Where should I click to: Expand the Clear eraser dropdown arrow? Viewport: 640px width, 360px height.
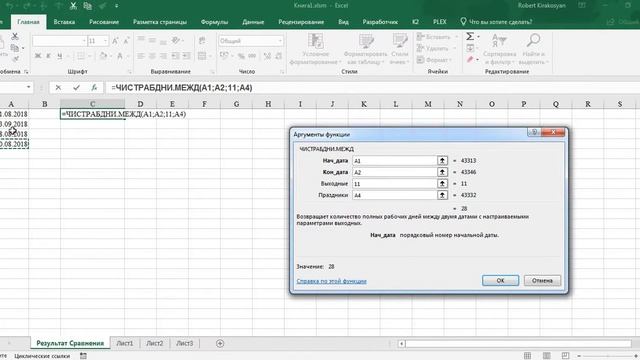coord(478,60)
